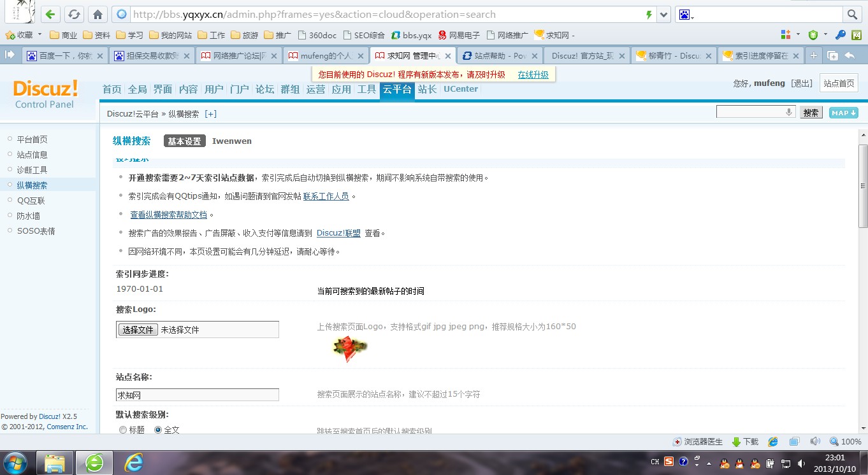Click the system tray volume icon
The height and width of the screenshot is (475, 868).
point(801,463)
